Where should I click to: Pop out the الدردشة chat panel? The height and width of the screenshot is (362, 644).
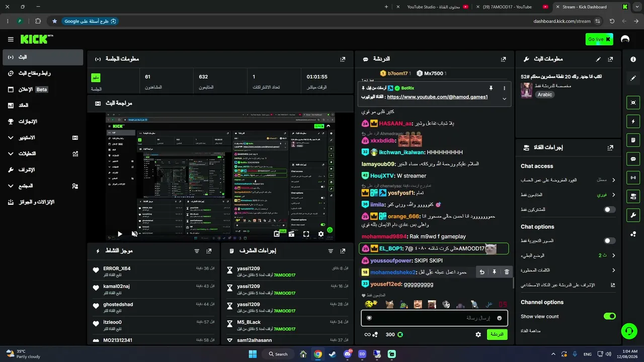(x=503, y=59)
